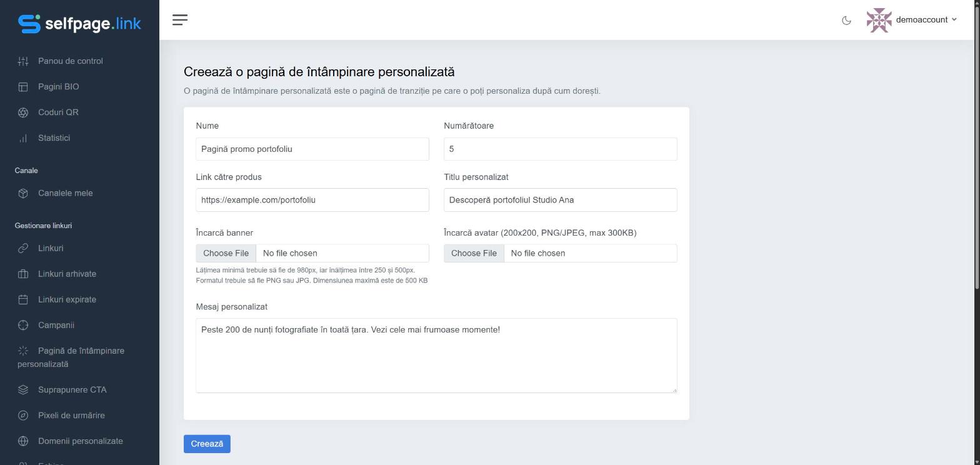Open the selfpage.link logo homepage
This screenshot has height=465, width=980.
point(79,23)
